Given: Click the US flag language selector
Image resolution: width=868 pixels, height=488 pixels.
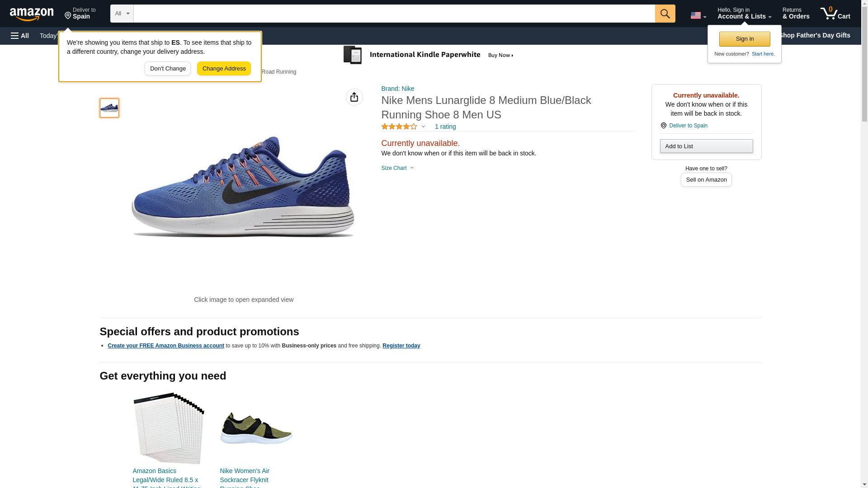Looking at the screenshot, I should coord(698,15).
